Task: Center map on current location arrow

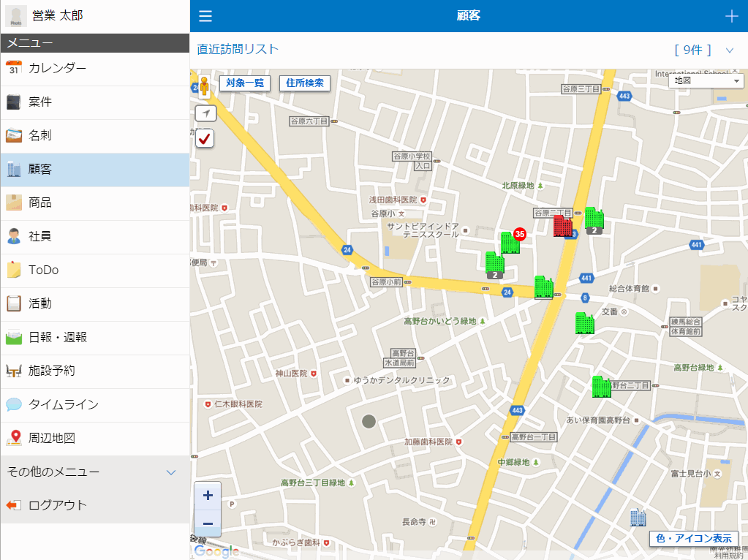Action: pos(205,113)
